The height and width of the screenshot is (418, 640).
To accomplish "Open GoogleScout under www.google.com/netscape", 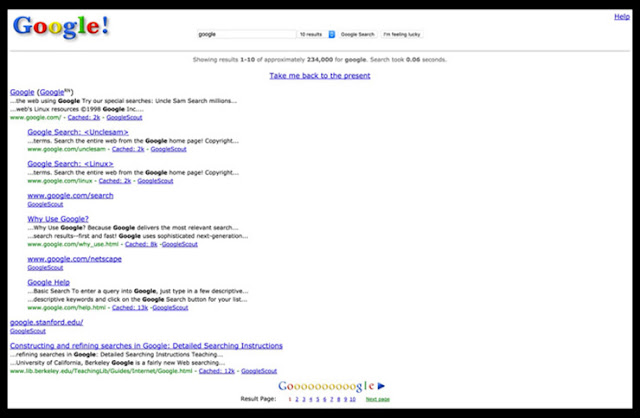I will 45,268.
